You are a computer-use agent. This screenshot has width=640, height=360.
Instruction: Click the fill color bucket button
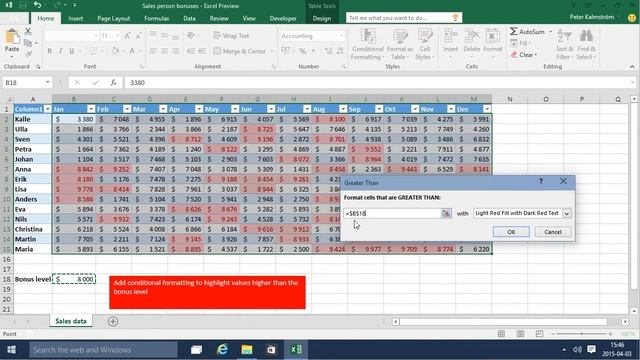tap(115, 51)
